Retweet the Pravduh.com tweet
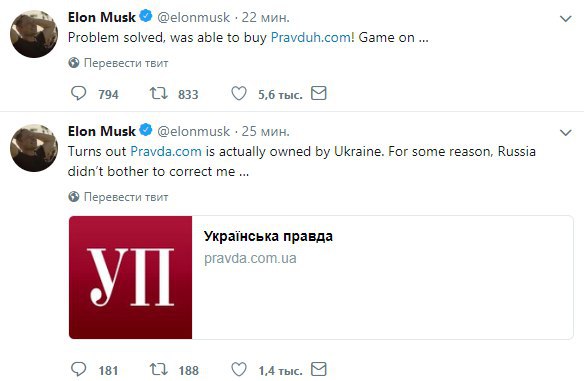Screen dimensions: 584x381 [x=158, y=93]
